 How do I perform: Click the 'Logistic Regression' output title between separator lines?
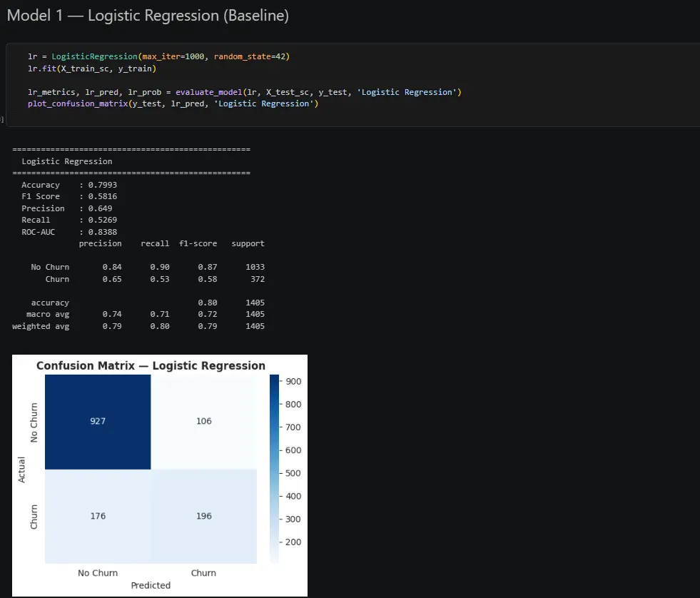coord(67,161)
